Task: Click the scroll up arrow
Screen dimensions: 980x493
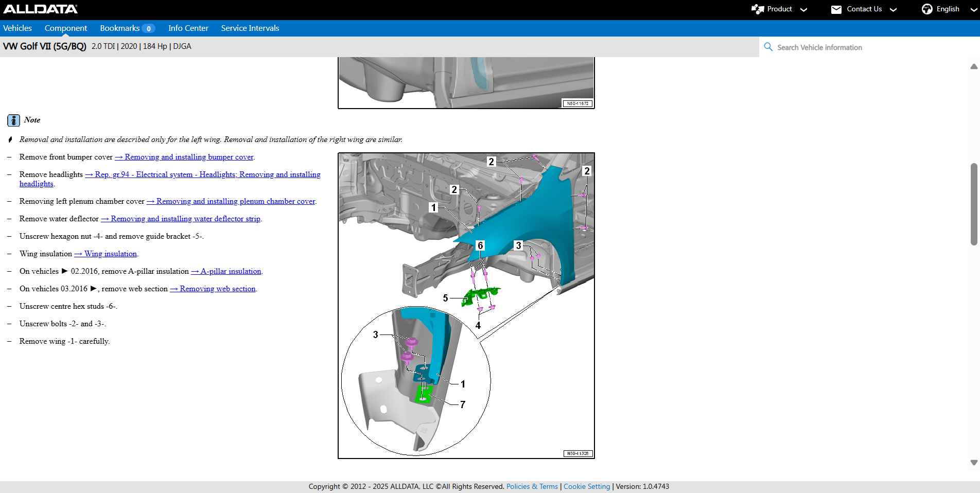Action: coord(973,66)
